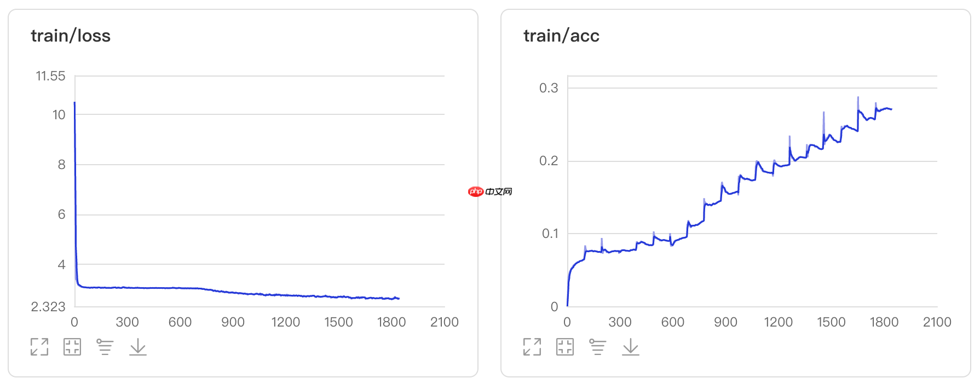Click the 2.323 y-axis minimum label

[48, 307]
